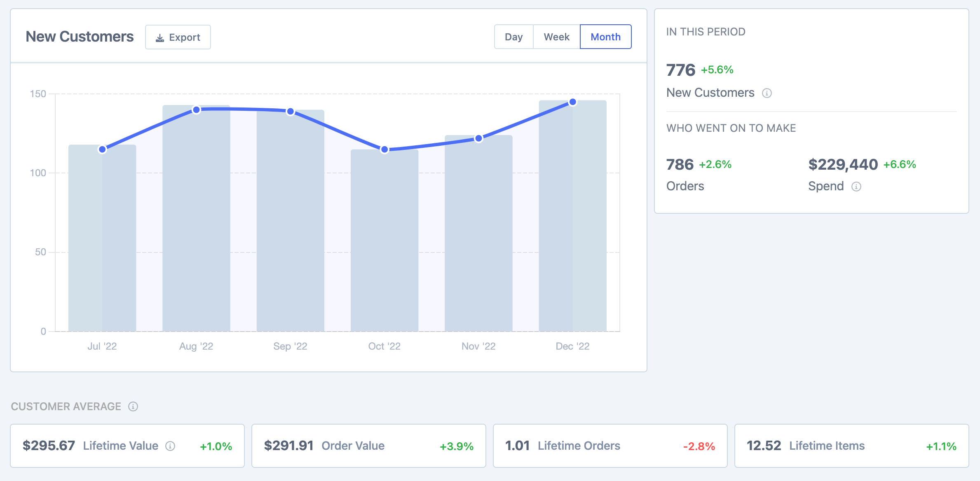
Task: Switch chart view to Day
Action: tap(513, 37)
